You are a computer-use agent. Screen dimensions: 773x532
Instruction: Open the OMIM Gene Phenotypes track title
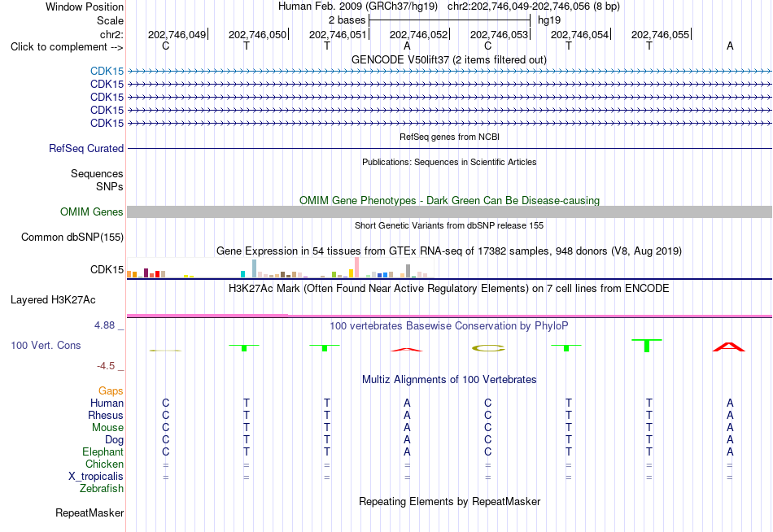[449, 200]
